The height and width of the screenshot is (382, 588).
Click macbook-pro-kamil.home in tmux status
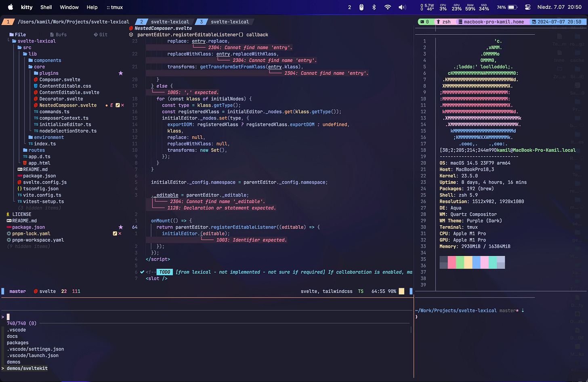click(493, 22)
